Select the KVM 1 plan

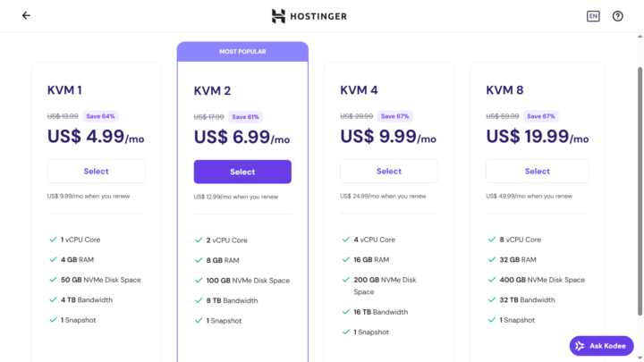(96, 171)
